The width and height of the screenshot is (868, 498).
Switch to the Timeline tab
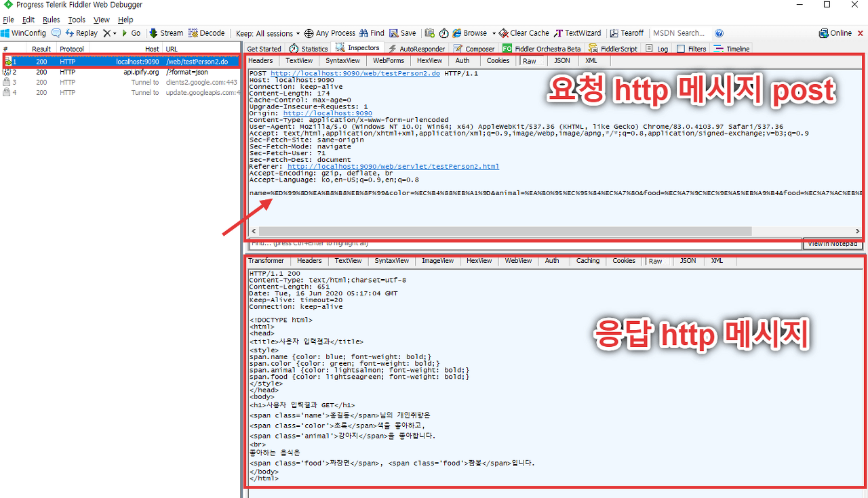click(x=732, y=49)
